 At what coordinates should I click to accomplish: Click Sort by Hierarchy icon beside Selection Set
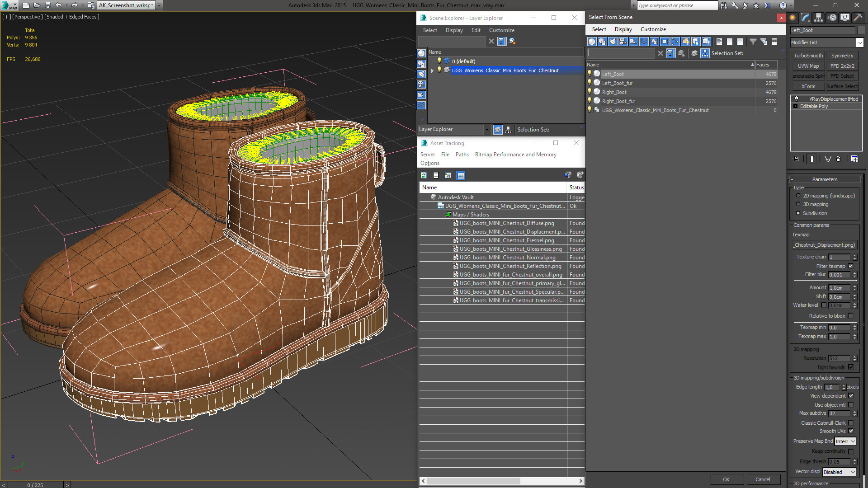(x=705, y=53)
